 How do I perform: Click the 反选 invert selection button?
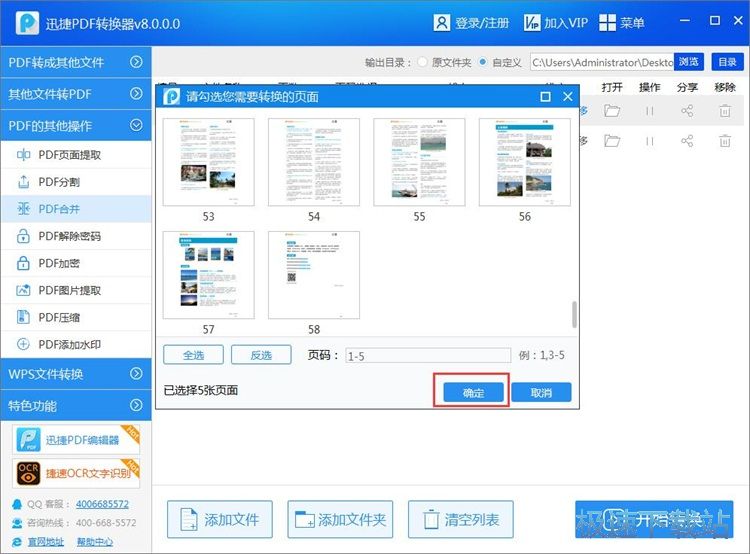261,355
